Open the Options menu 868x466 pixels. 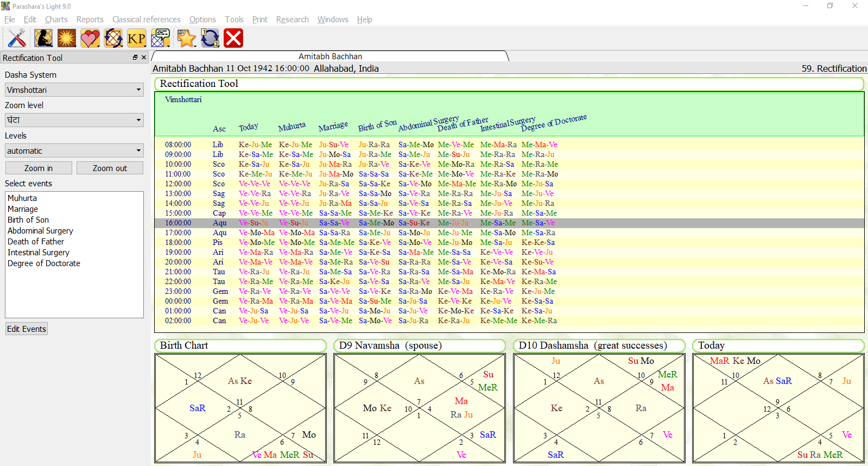(x=202, y=20)
